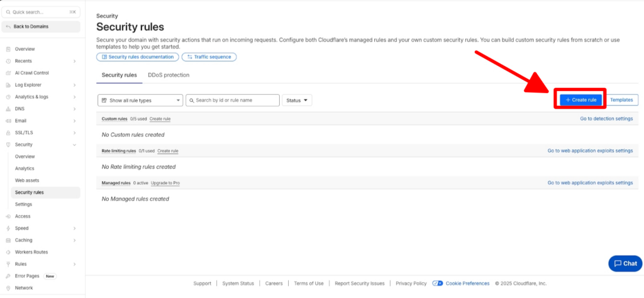Expand the SSL/TLS chevron
The image size is (644, 298).
[74, 133]
